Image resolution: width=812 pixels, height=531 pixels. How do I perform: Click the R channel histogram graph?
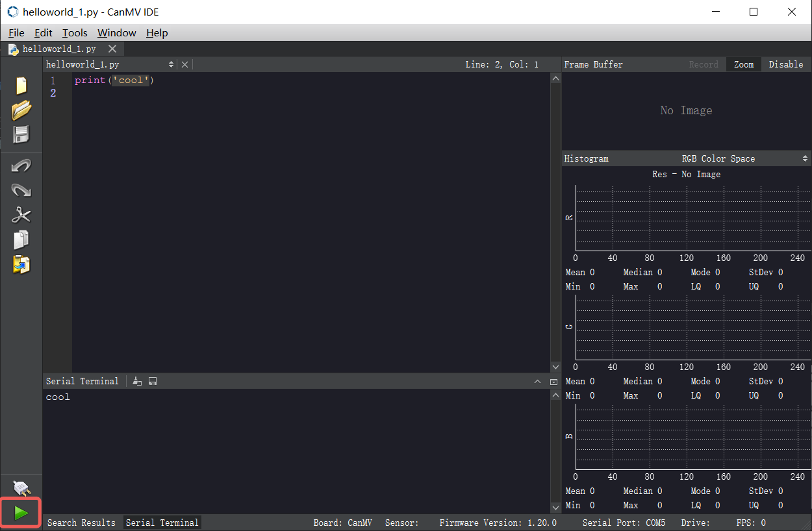tap(692, 217)
